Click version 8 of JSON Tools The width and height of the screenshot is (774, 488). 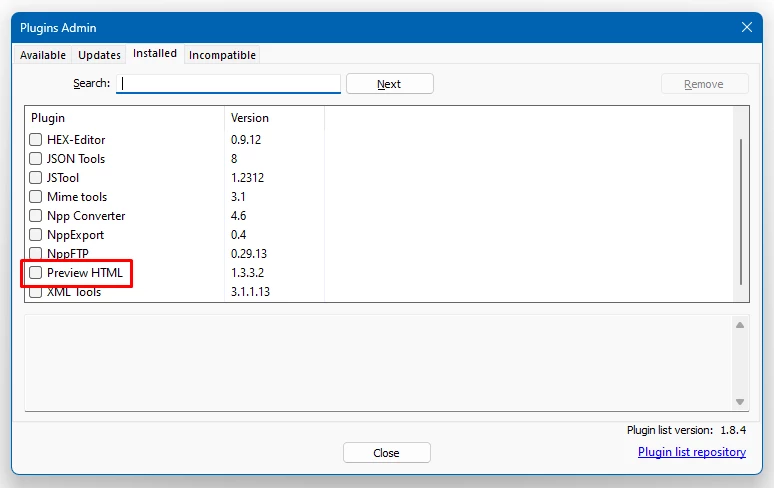coord(234,158)
